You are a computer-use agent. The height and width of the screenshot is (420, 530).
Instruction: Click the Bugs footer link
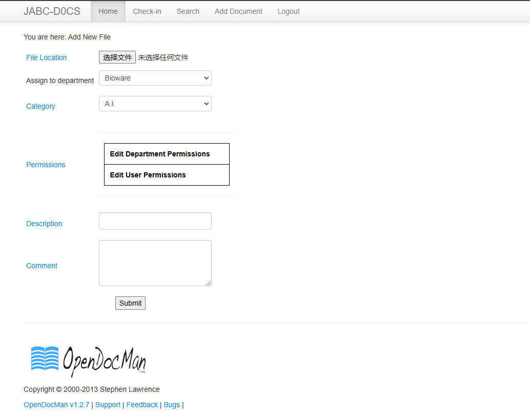tap(172, 405)
